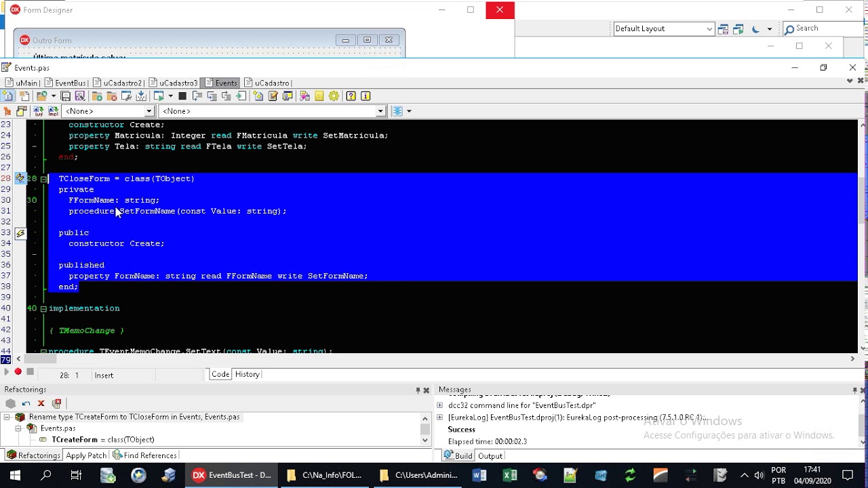
Task: Click the yellow gear options icon
Action: 334,96
